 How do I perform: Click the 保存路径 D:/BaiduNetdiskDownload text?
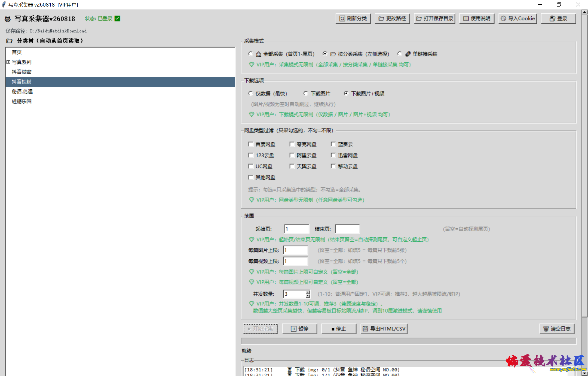click(x=46, y=31)
